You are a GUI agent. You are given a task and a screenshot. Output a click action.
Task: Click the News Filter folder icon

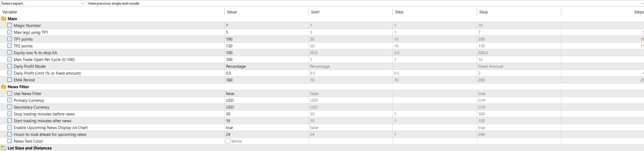click(x=4, y=87)
